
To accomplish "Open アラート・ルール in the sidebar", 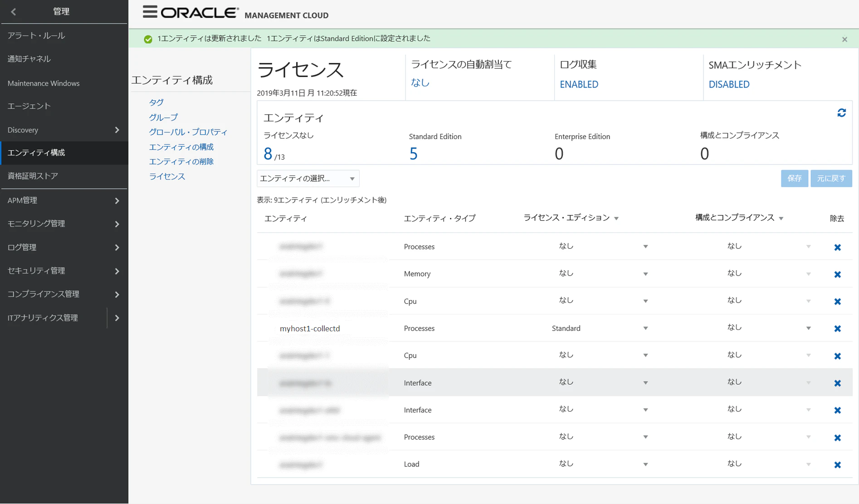I will 36,35.
